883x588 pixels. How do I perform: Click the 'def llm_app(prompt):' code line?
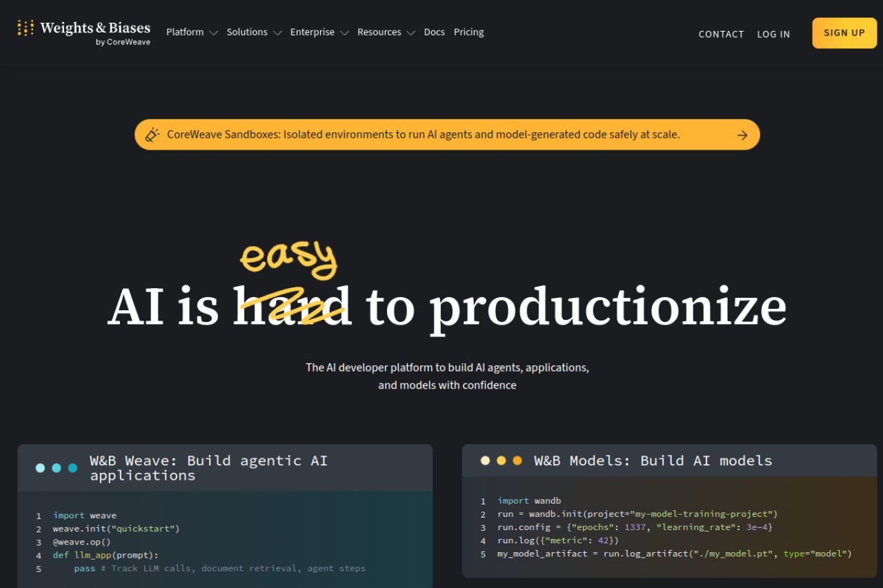pyautogui.click(x=106, y=555)
